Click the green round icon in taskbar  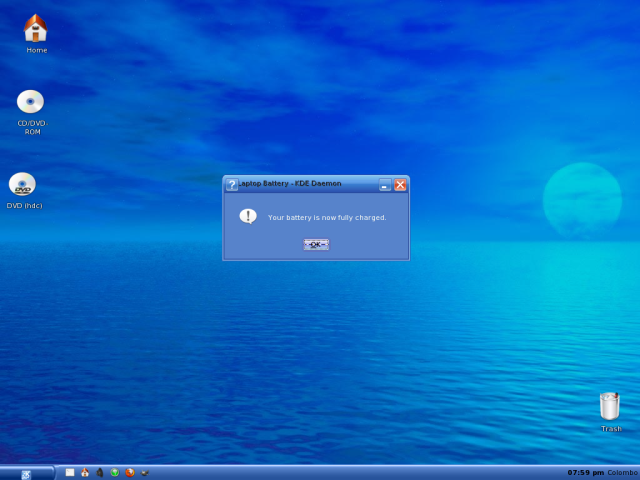(x=115, y=472)
